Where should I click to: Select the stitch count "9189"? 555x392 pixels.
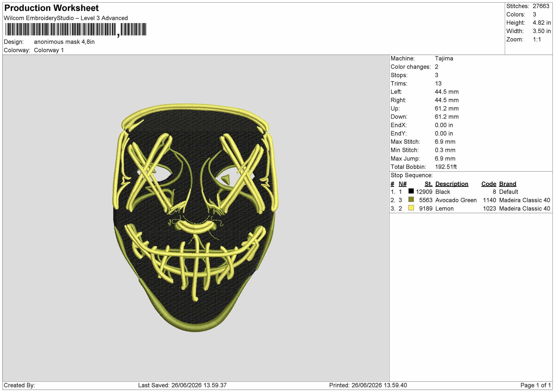[x=426, y=209]
